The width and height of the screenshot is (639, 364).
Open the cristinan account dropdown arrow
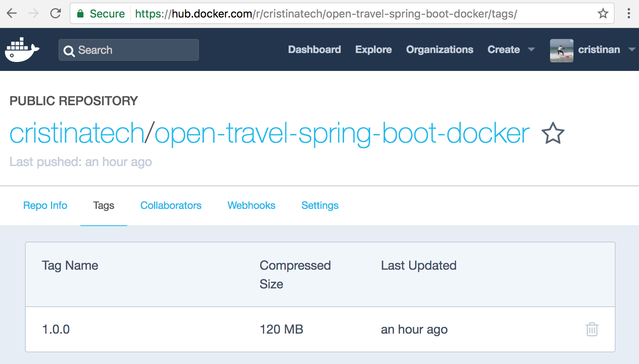pos(632,49)
